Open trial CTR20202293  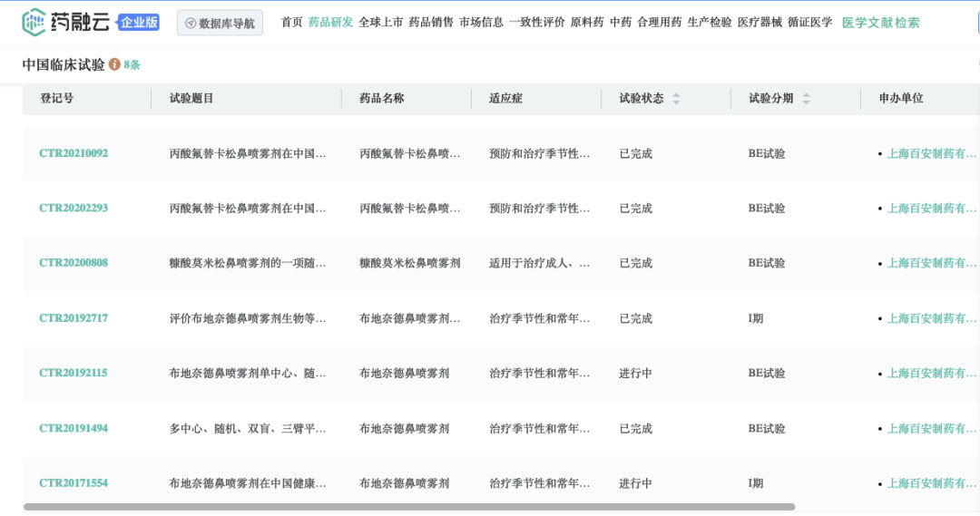(x=73, y=208)
